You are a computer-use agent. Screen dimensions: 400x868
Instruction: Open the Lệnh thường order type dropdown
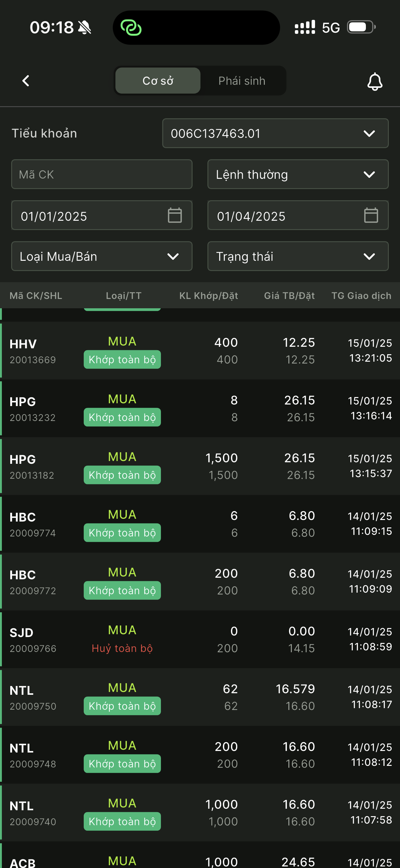(298, 174)
